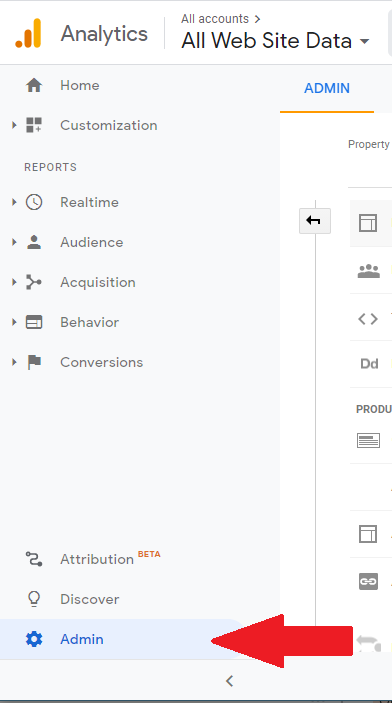Click the Acquisition branching icon
Viewport: 392px width, 703px height.
34,282
